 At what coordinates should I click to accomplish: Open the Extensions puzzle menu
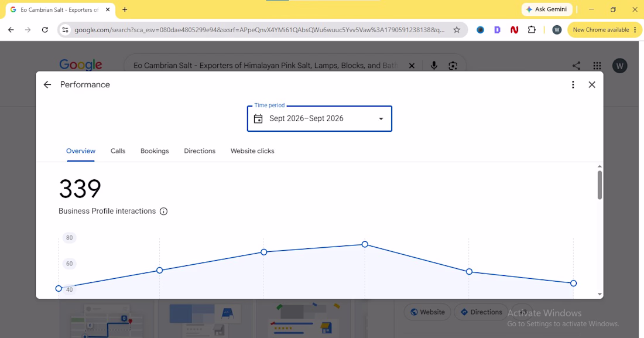pos(532,30)
